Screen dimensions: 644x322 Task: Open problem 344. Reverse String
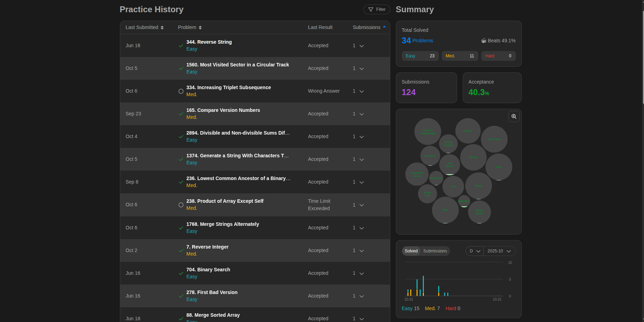(209, 42)
